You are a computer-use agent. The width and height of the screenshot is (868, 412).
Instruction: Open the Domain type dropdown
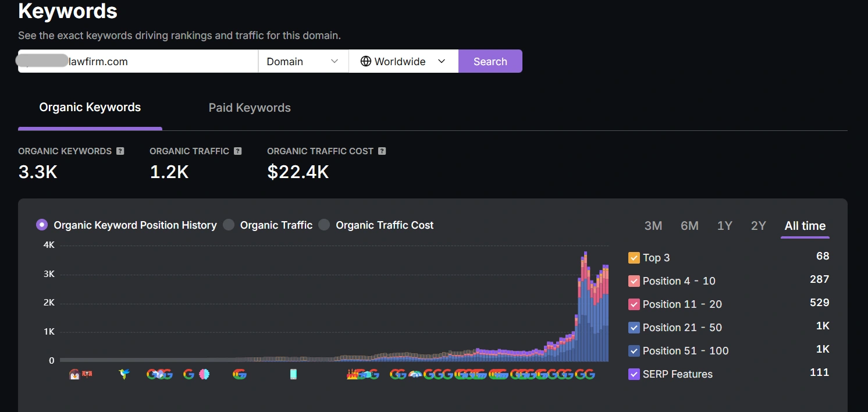click(x=303, y=61)
